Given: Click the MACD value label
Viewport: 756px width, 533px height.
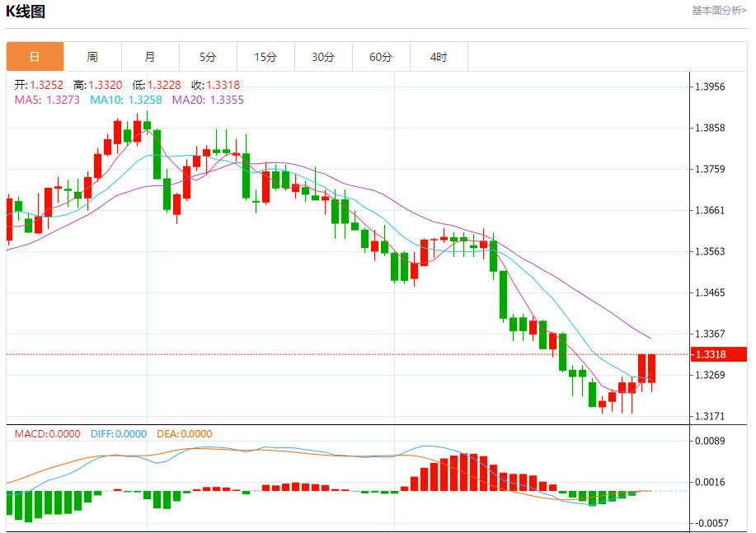Looking at the screenshot, I should pyautogui.click(x=47, y=434).
